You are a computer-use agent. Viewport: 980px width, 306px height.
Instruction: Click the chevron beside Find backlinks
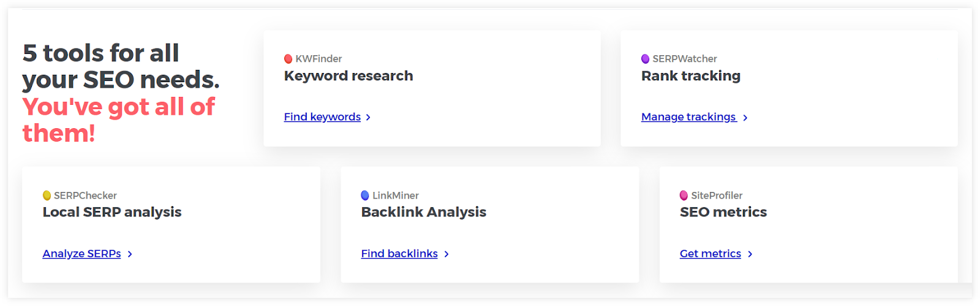pos(447,254)
